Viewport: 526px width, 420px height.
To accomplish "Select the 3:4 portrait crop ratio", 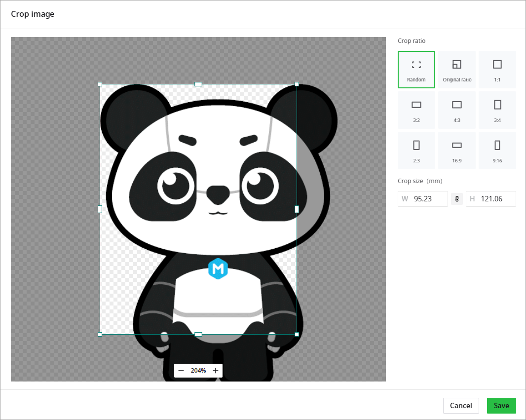I will (x=497, y=110).
